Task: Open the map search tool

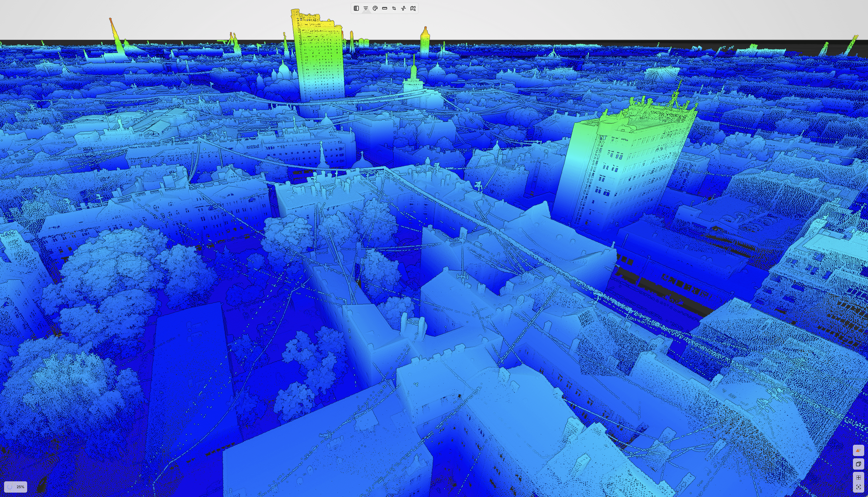Action: pos(413,9)
